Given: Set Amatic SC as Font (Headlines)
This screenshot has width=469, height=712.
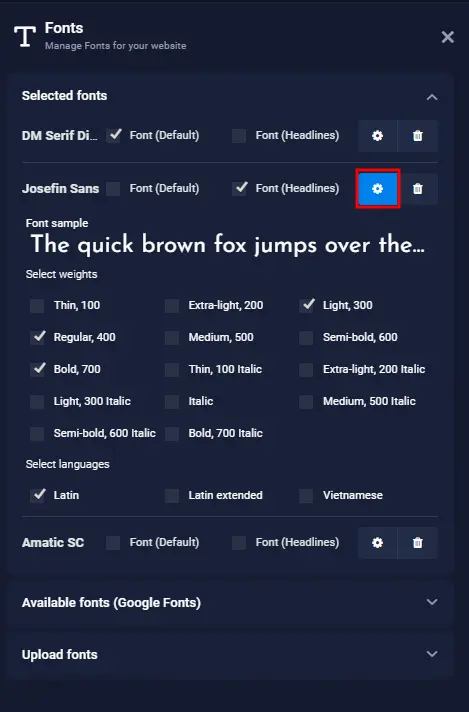Looking at the screenshot, I should coord(239,543).
